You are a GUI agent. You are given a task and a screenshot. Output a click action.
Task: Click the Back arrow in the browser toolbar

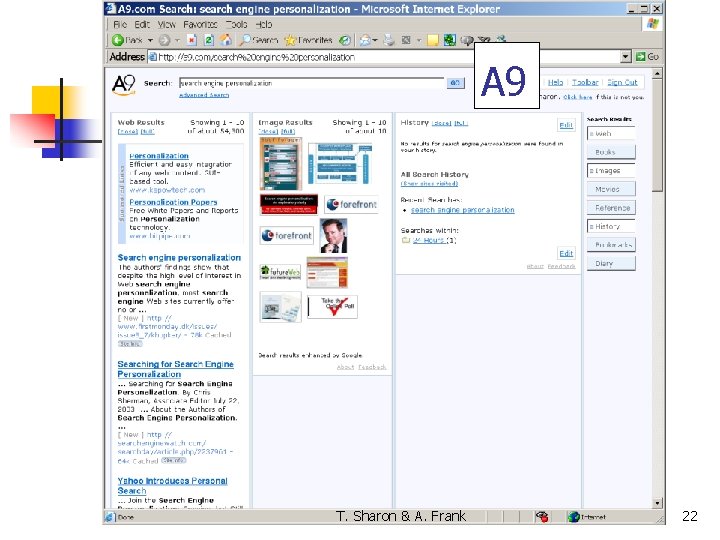pos(118,40)
